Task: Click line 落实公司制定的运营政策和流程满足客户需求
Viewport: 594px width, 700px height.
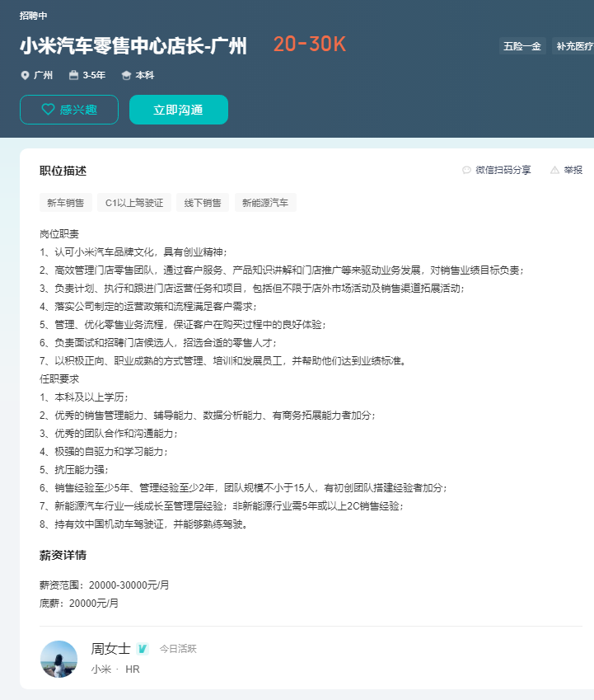Action: (148, 306)
